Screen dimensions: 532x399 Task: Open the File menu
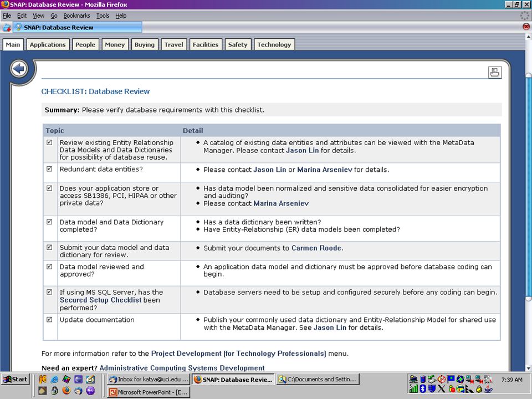(x=7, y=16)
